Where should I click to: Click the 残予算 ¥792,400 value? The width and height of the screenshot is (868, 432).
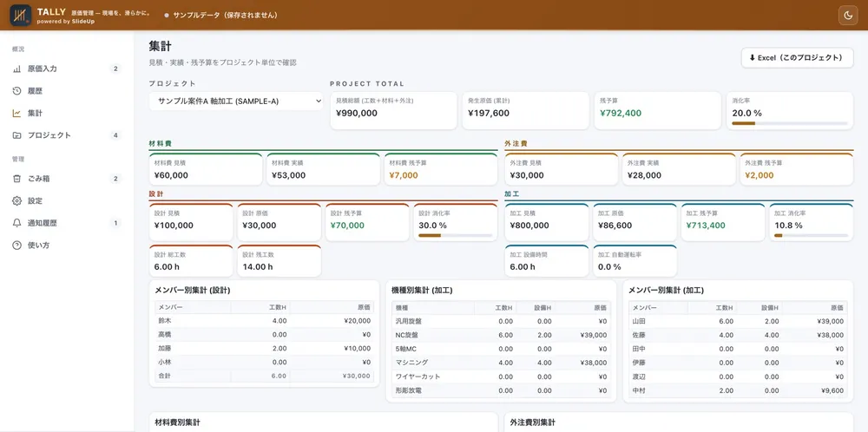point(621,114)
